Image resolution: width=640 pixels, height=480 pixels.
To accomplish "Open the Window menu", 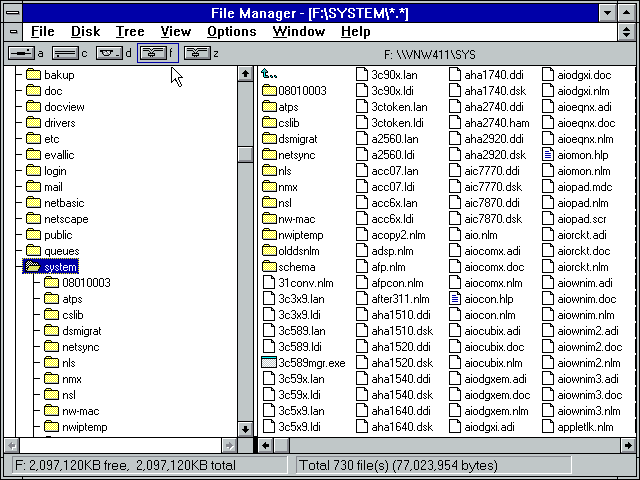I will point(299,31).
